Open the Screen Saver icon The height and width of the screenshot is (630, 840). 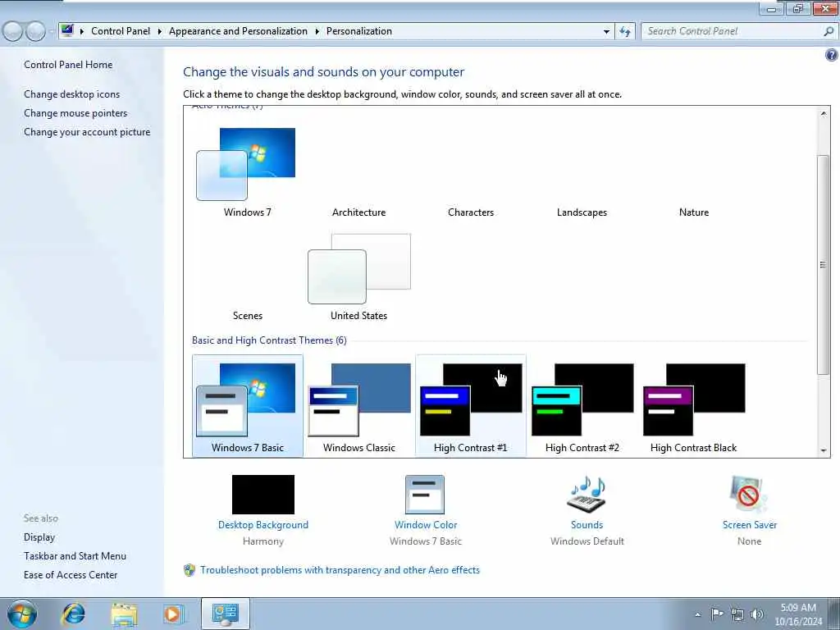click(x=749, y=495)
